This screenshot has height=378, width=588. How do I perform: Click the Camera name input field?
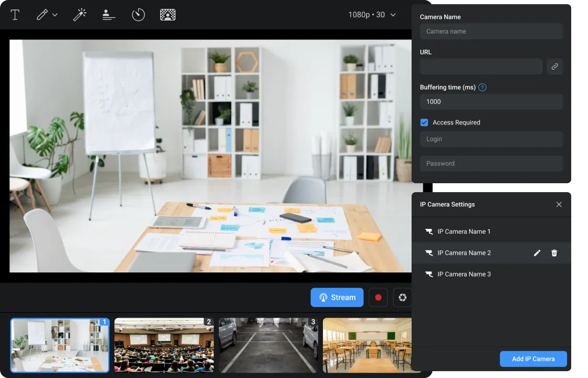(491, 31)
